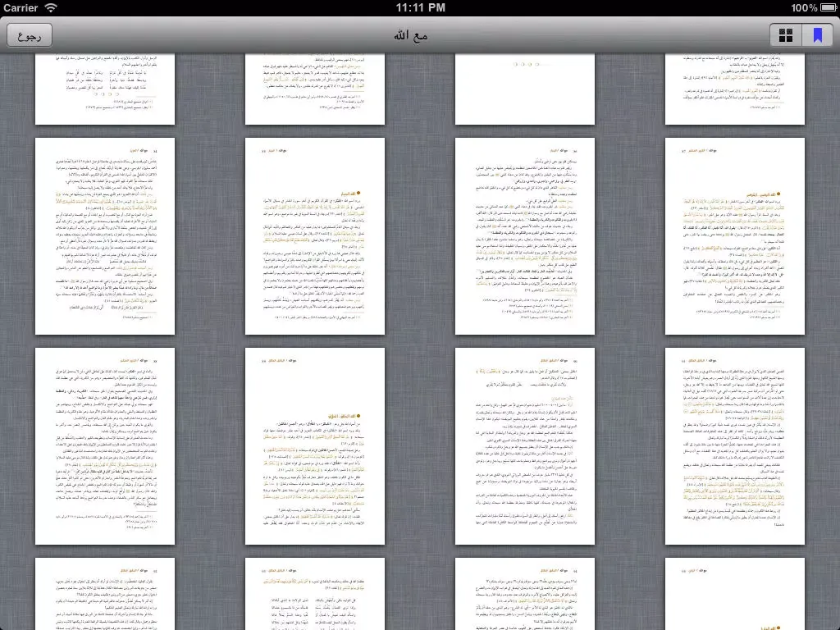Open bottom-row third-column page thumbnail
Viewport: 840px width, 630px height.
point(525,594)
